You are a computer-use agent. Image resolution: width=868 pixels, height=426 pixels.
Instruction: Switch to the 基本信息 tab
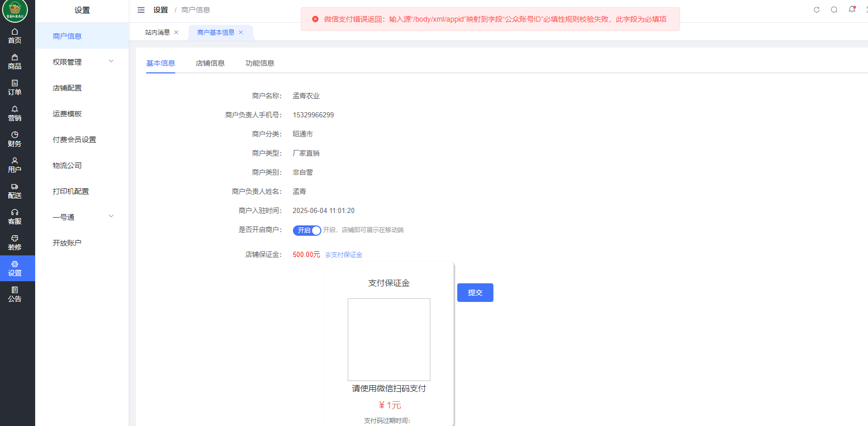[161, 63]
